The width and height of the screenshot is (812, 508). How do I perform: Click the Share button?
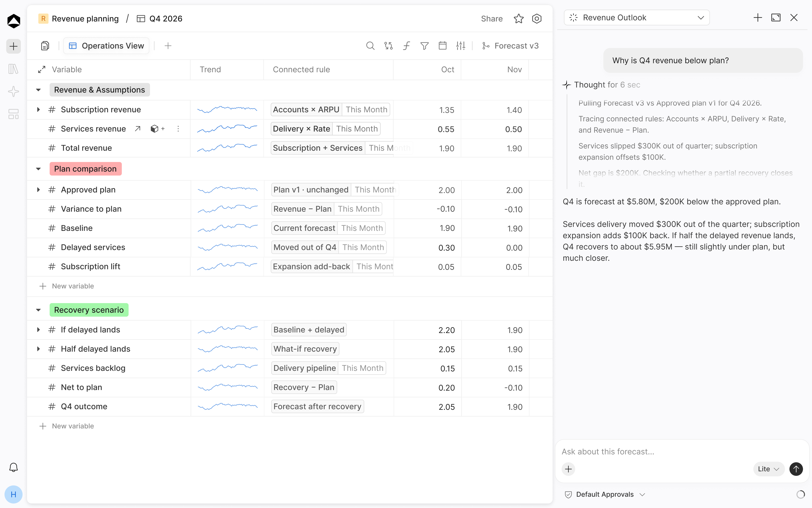[x=492, y=18]
